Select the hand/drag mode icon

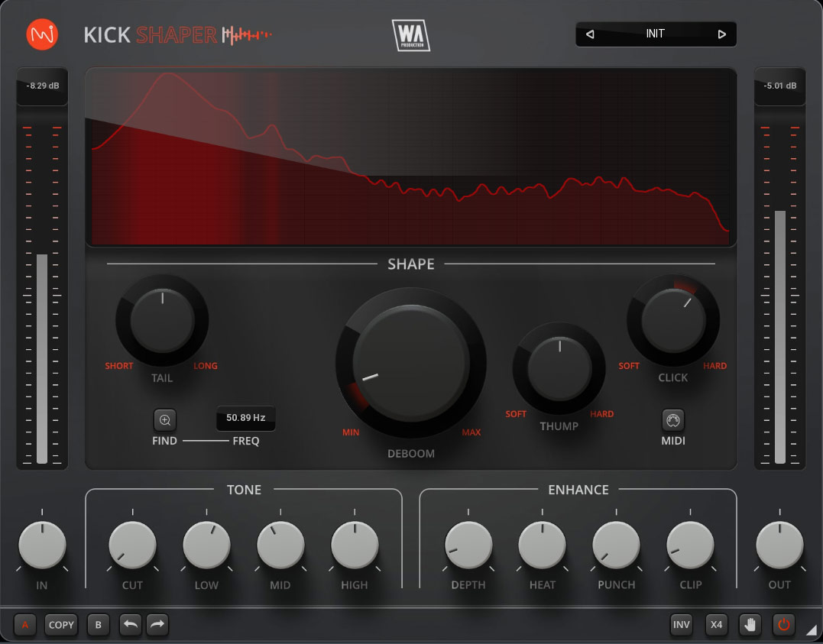[750, 625]
